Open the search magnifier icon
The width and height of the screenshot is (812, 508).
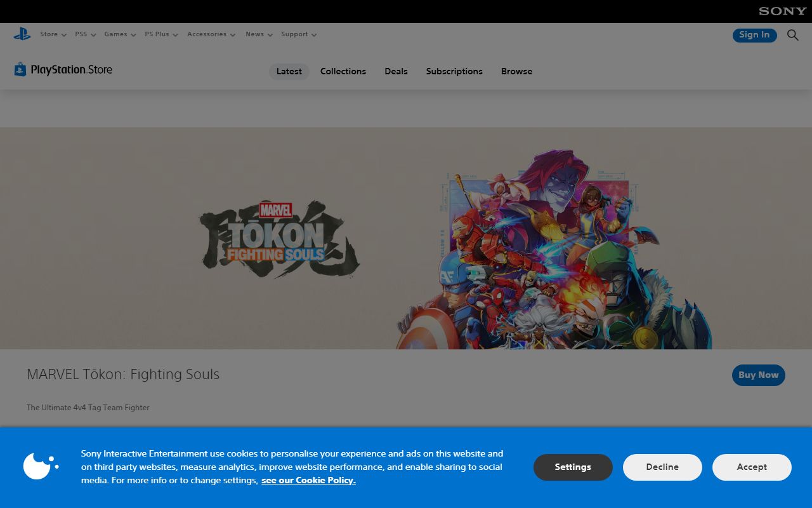tap(793, 35)
